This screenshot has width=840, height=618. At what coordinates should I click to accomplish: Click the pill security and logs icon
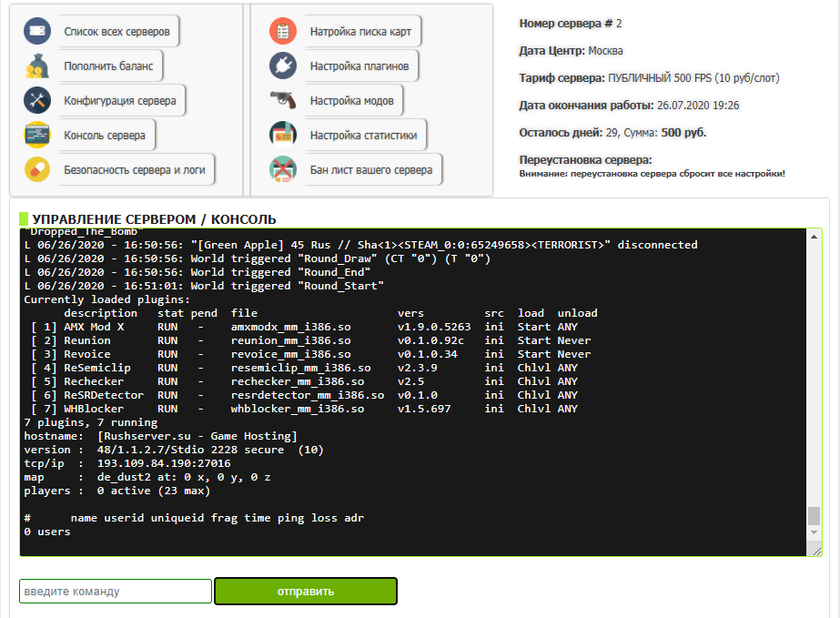[x=37, y=169]
